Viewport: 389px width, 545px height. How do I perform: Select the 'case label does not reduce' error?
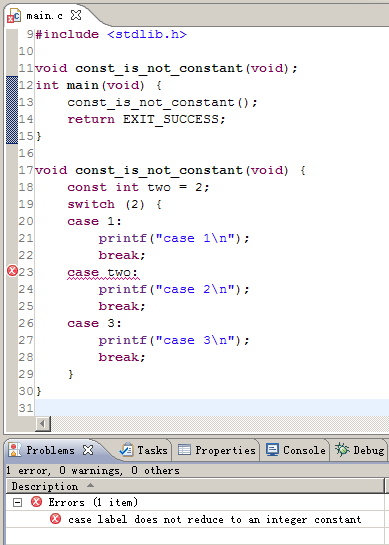point(195,519)
